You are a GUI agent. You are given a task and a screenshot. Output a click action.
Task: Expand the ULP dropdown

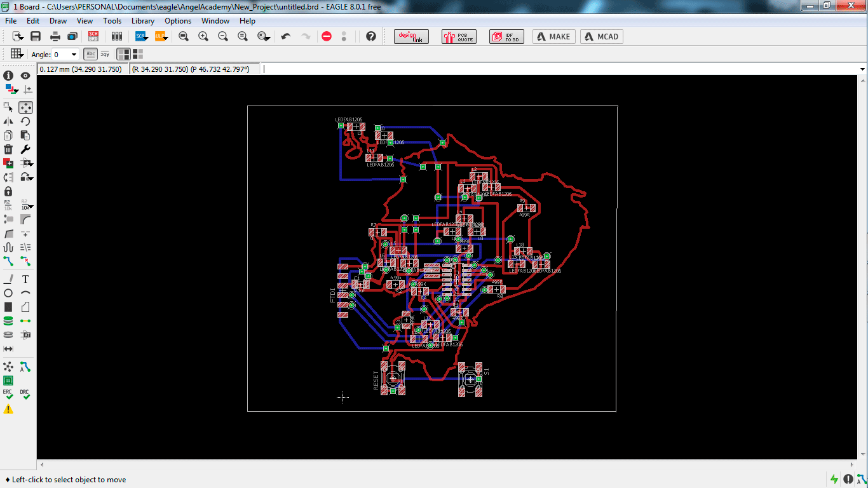(x=166, y=39)
